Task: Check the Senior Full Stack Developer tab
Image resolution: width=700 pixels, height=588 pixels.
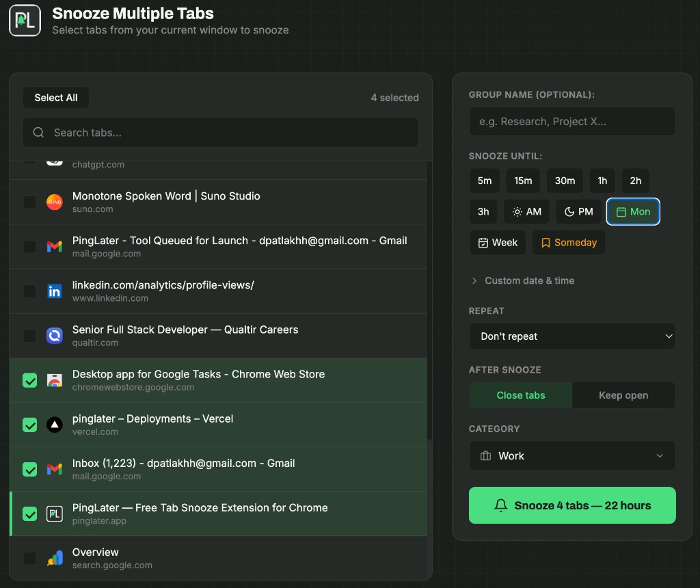Action: click(x=29, y=335)
